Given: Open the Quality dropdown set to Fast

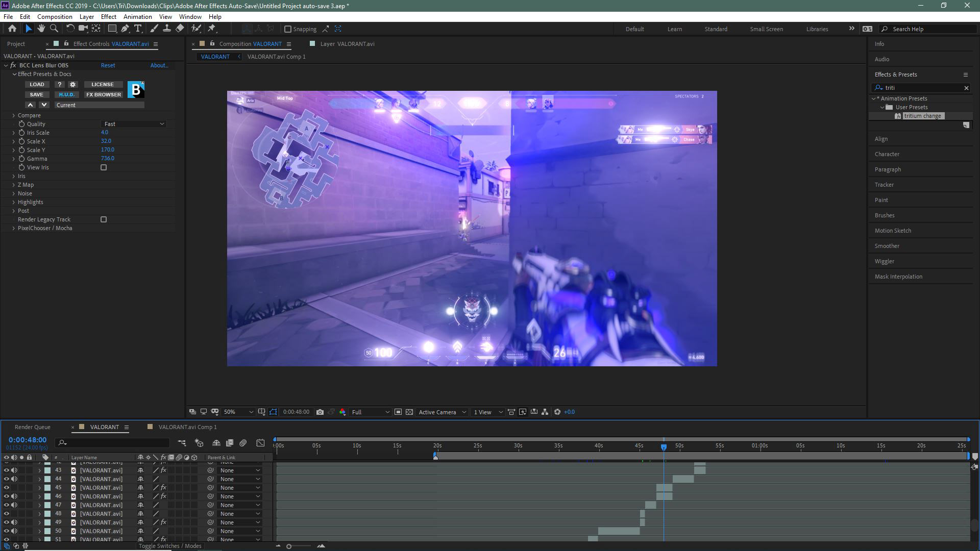Looking at the screenshot, I should tap(134, 124).
